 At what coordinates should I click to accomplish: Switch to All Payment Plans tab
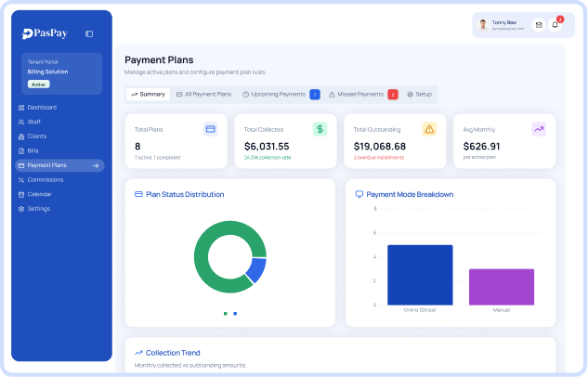coord(204,95)
